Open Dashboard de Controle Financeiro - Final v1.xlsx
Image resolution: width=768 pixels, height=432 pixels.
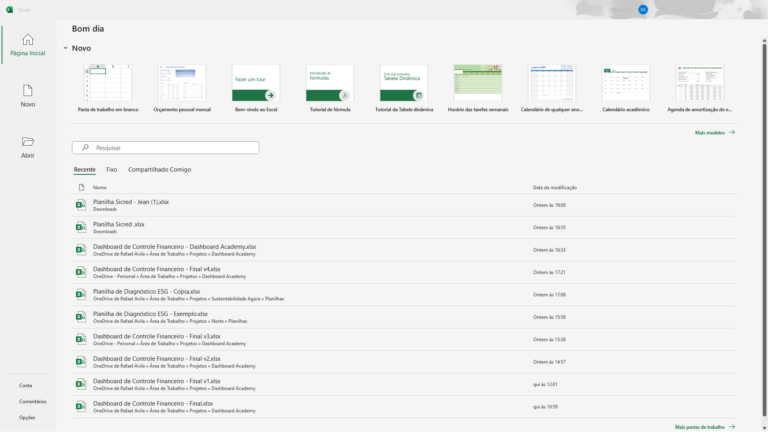click(x=404, y=384)
